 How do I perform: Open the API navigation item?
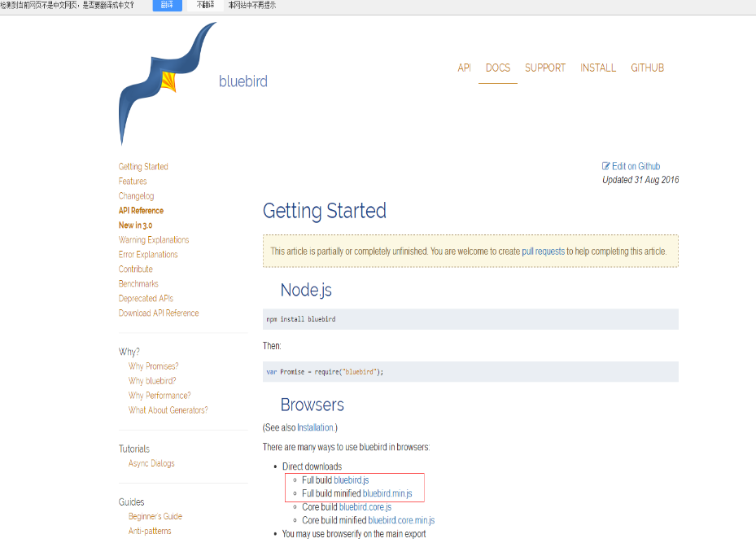click(x=464, y=68)
